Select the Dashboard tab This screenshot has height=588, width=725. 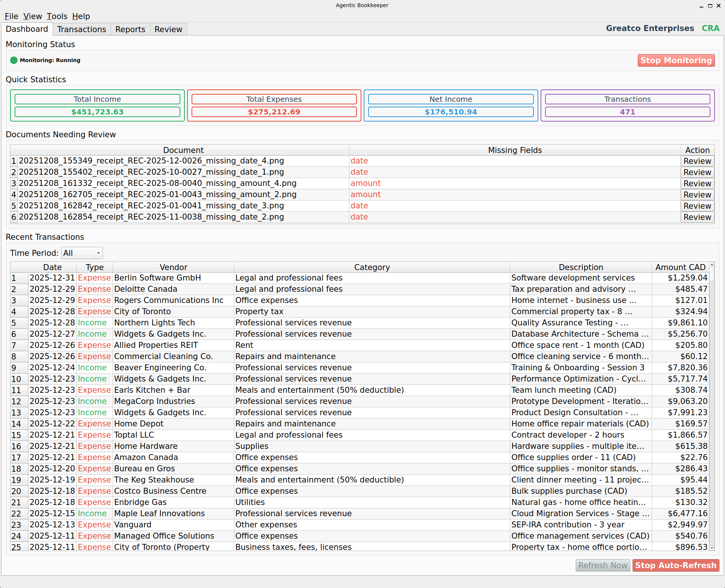point(27,29)
